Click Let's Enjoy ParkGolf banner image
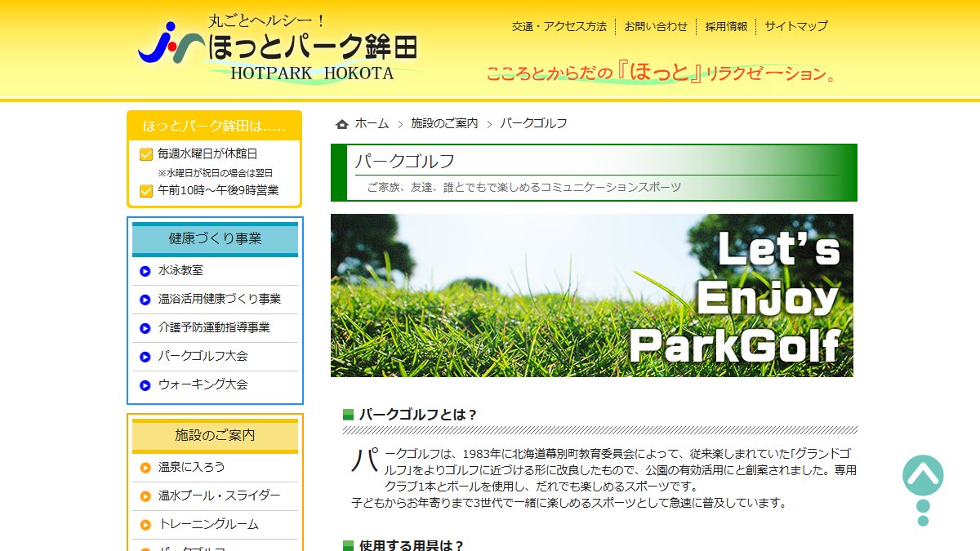The image size is (980, 551). coord(592,295)
